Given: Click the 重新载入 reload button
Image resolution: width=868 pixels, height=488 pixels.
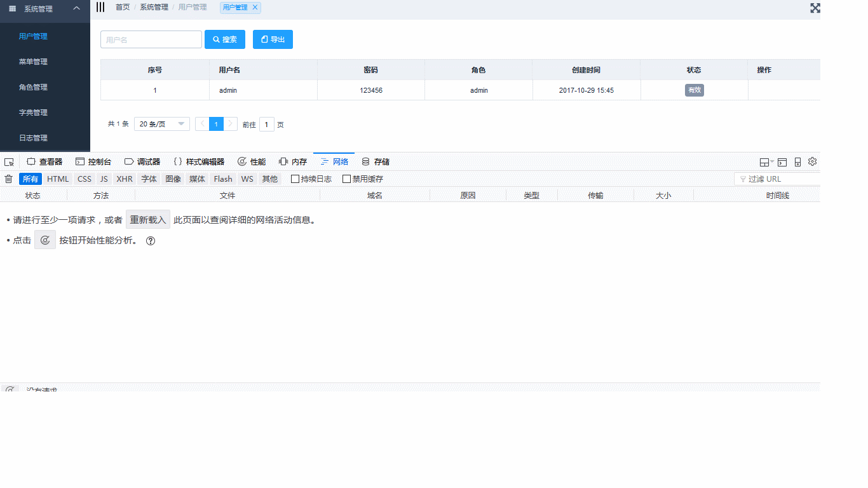Looking at the screenshot, I should [148, 220].
